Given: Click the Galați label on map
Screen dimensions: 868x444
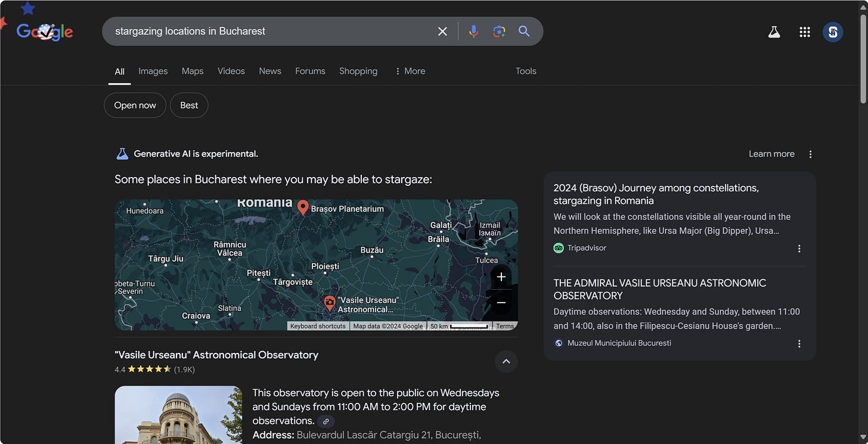Looking at the screenshot, I should [441, 225].
